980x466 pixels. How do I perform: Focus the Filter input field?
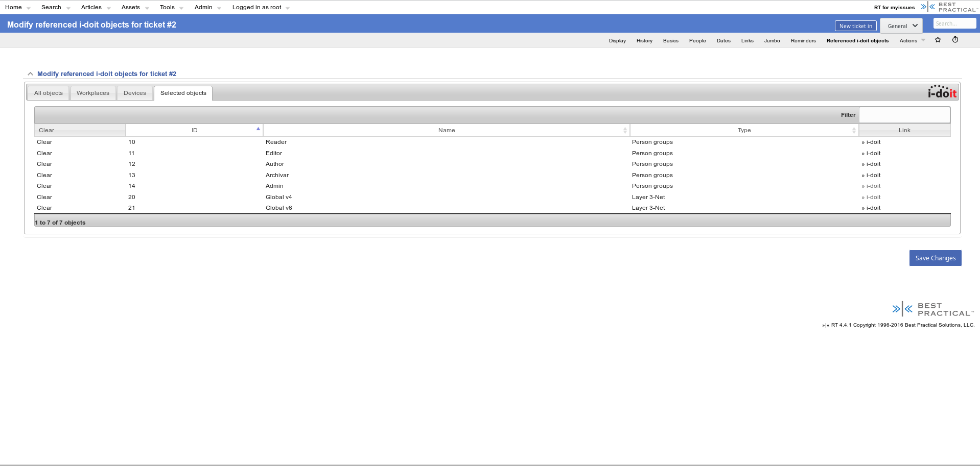click(904, 115)
